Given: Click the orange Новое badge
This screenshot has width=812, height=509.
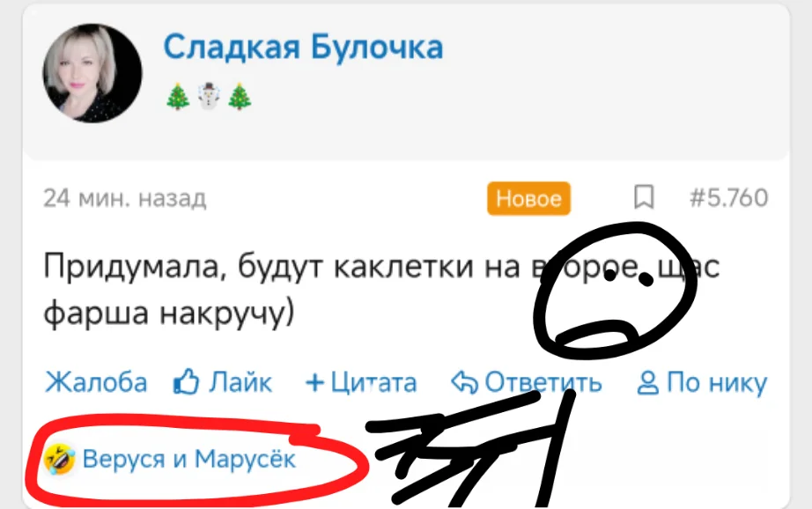Looking at the screenshot, I should tap(528, 198).
